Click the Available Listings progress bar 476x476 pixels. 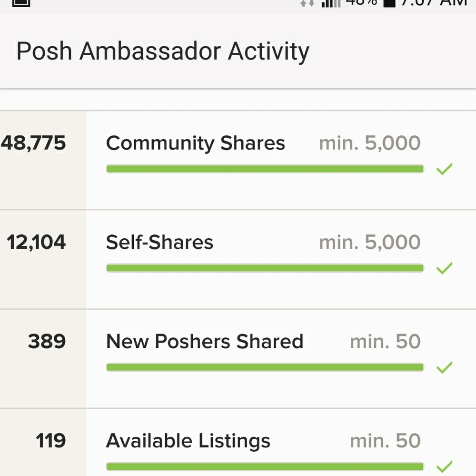(265, 466)
